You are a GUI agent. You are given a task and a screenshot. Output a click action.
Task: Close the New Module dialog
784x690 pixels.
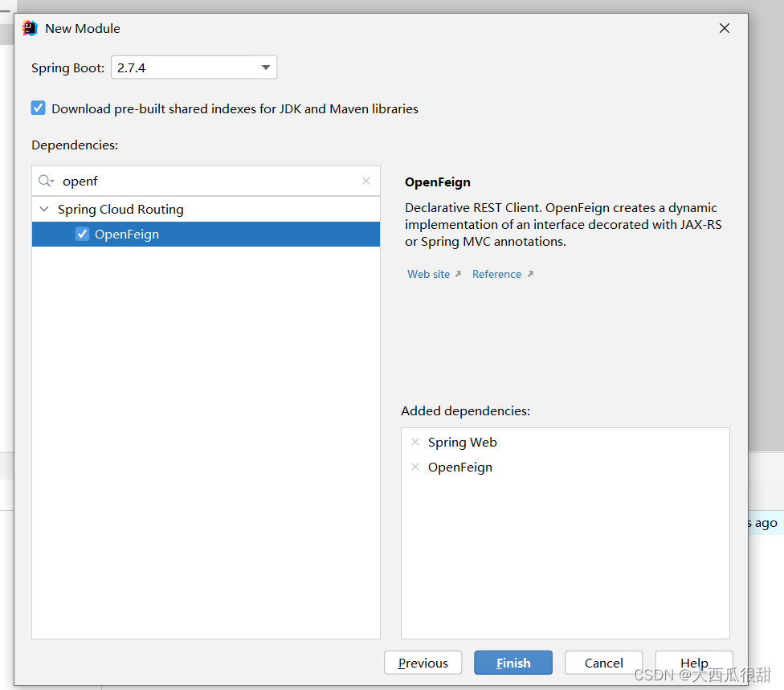tap(724, 28)
